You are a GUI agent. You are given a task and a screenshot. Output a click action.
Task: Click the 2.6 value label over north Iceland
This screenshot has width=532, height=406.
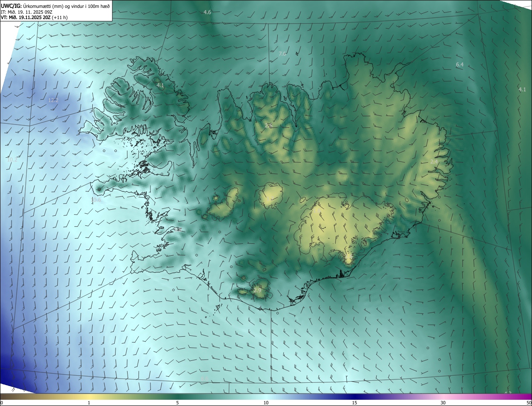coord(268,125)
